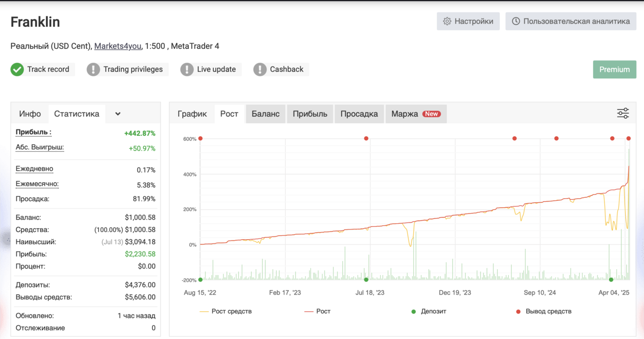
Task: Click the $3,094.18 highest value
Action: (x=140, y=242)
